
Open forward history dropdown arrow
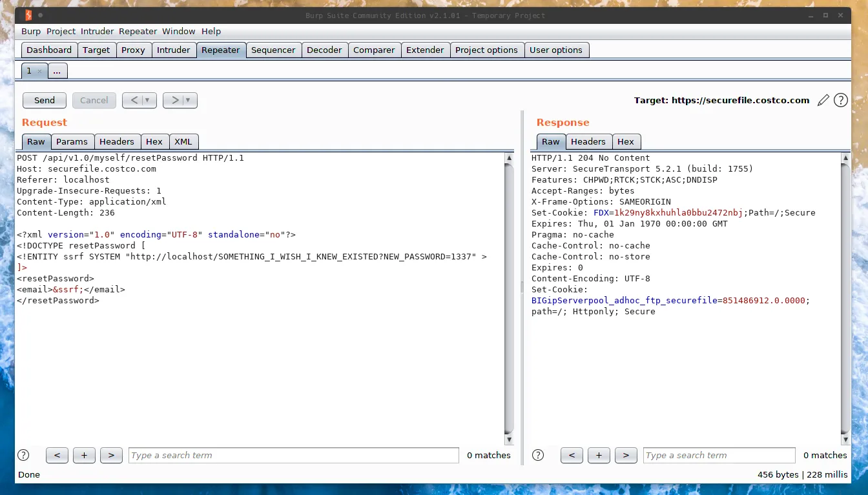(x=189, y=100)
